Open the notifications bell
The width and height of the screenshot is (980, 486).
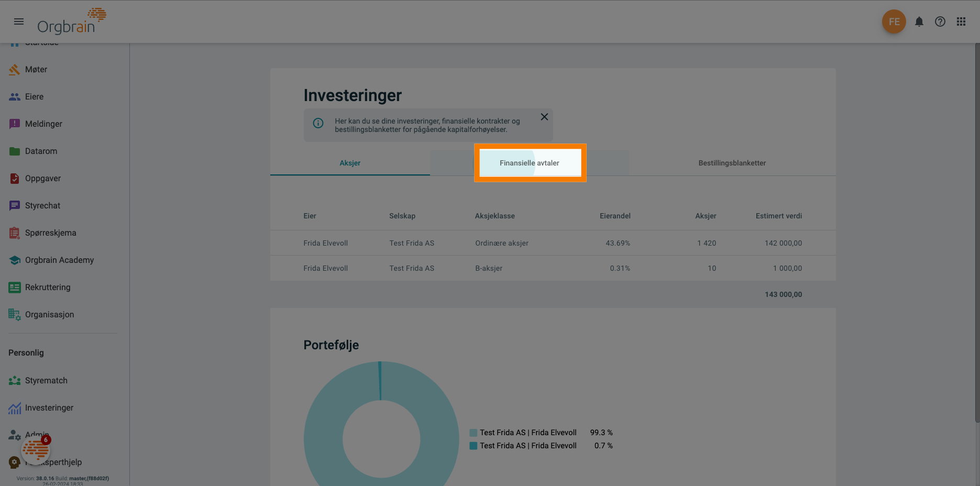tap(919, 21)
